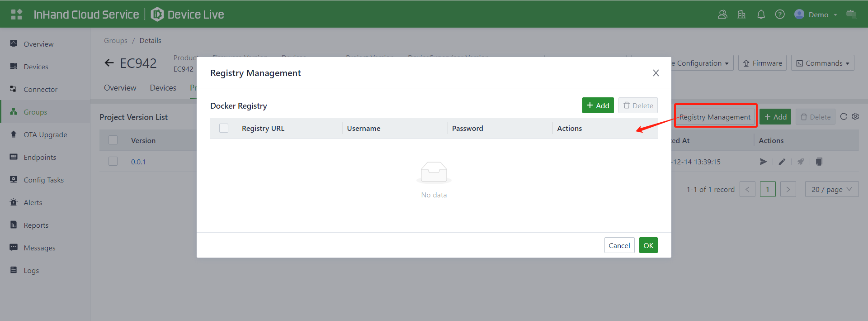Open Devices in the left sidebar
Image resolution: width=868 pixels, height=321 pixels.
point(36,67)
